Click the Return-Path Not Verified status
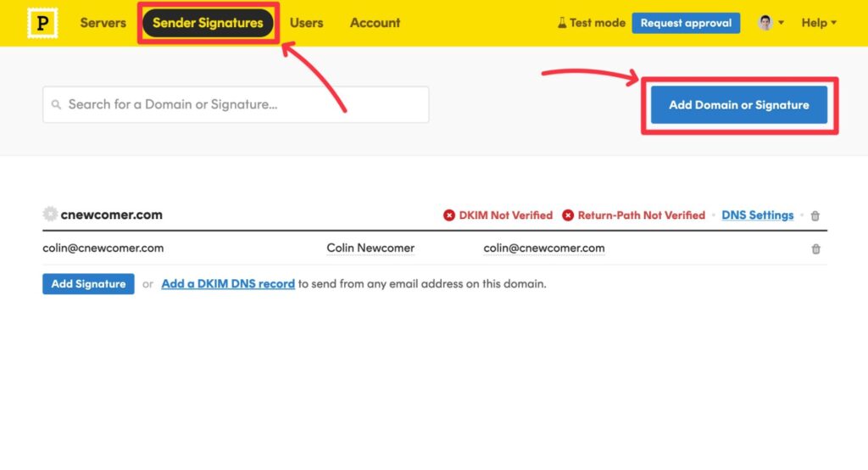The width and height of the screenshot is (868, 470). click(641, 215)
